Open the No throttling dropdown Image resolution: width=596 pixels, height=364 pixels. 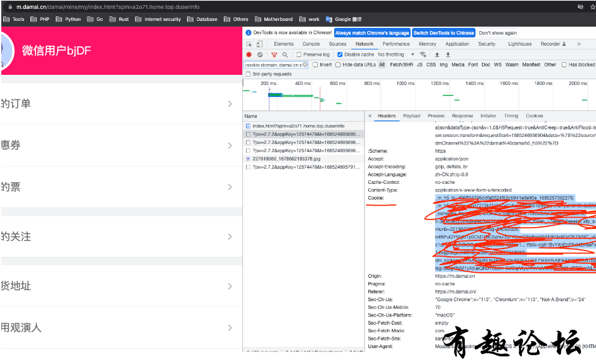pyautogui.click(x=396, y=55)
